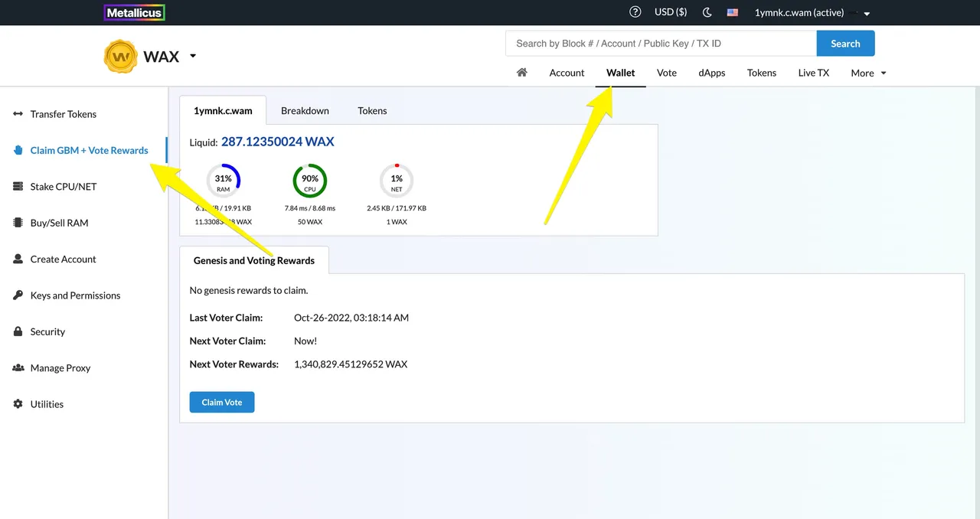Open the Vote menu item
The width and height of the screenshot is (980, 519).
click(x=667, y=73)
